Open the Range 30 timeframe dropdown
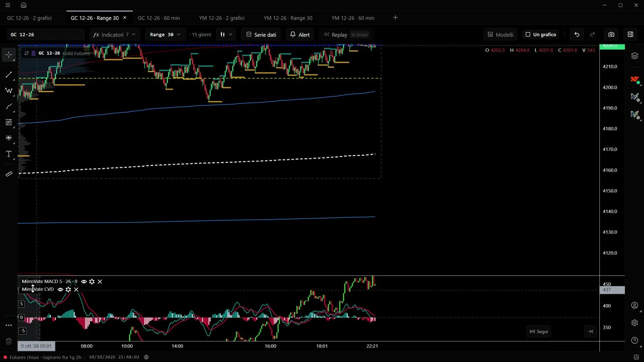Viewport: 644px width, 362px height. [165, 35]
